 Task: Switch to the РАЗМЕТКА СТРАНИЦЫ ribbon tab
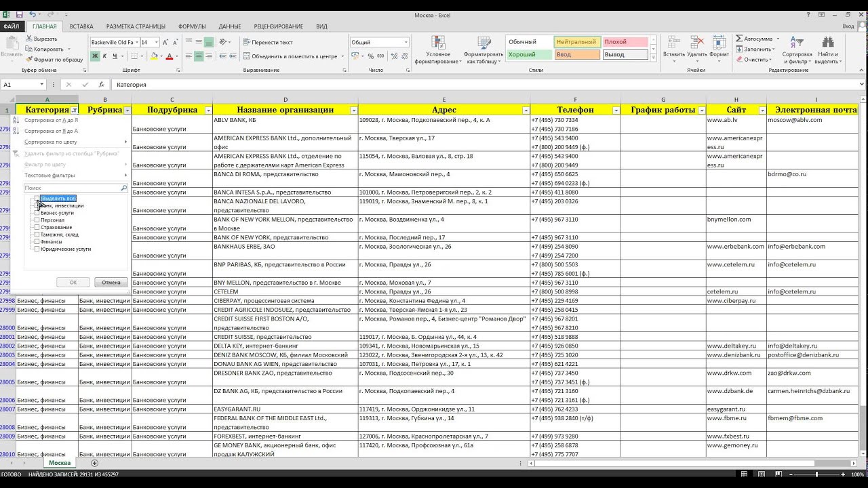(136, 26)
